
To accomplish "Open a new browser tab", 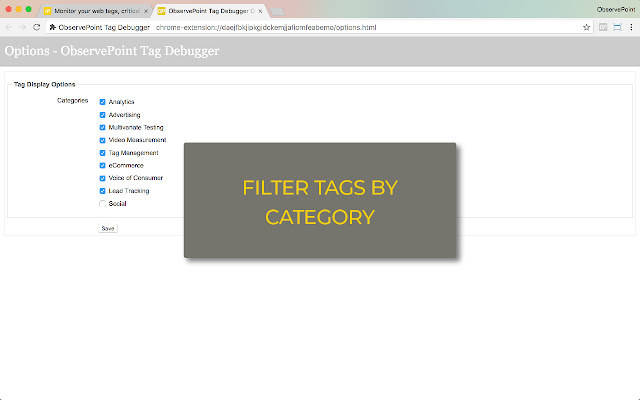I will (x=278, y=12).
